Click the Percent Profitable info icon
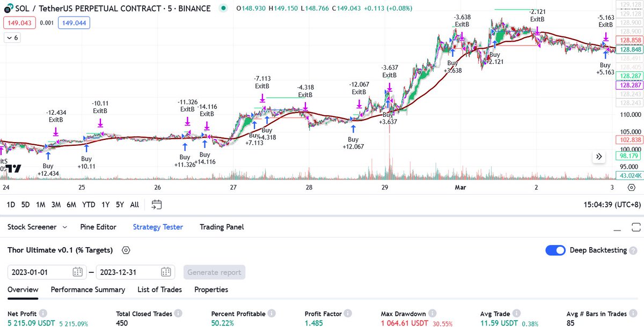Screen dimensions: 644x327 point(272,313)
